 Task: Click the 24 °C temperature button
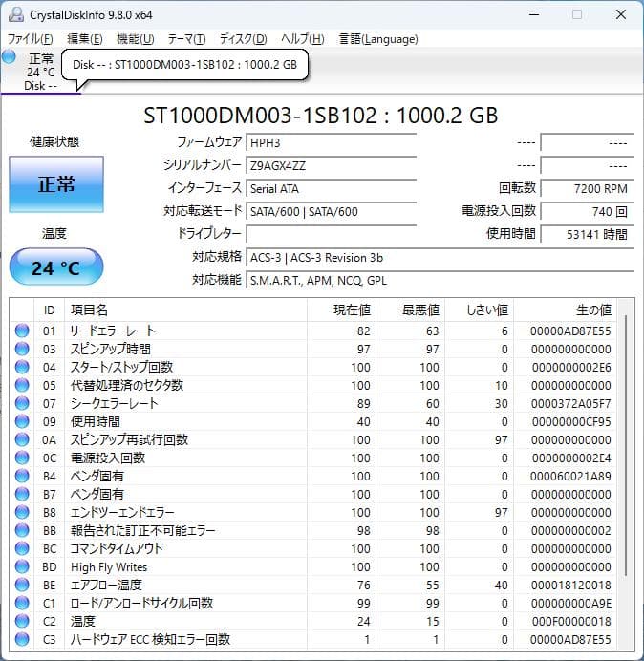[56, 267]
